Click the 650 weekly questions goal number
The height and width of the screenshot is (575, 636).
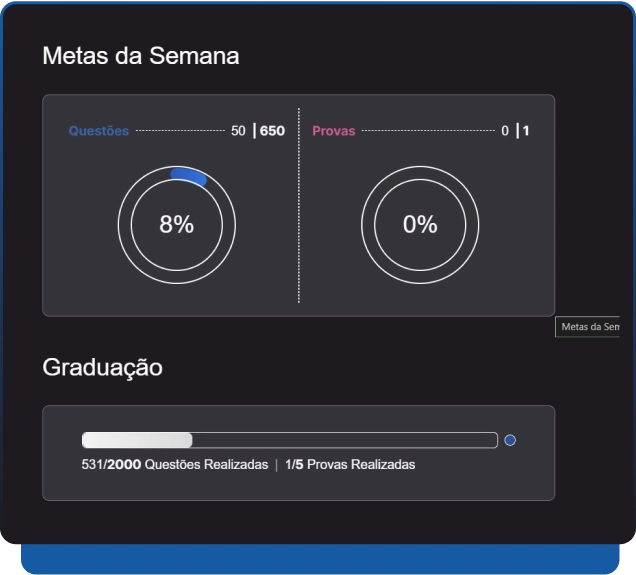point(272,131)
